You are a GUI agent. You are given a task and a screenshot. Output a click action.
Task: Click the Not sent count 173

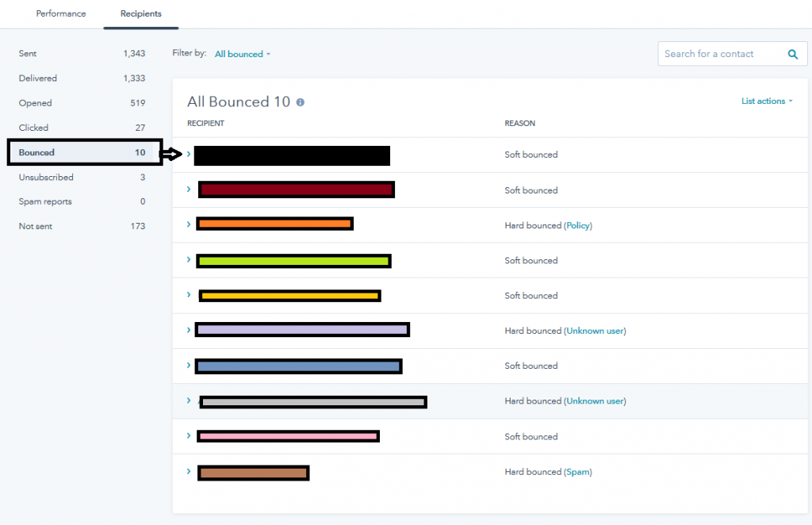point(138,226)
